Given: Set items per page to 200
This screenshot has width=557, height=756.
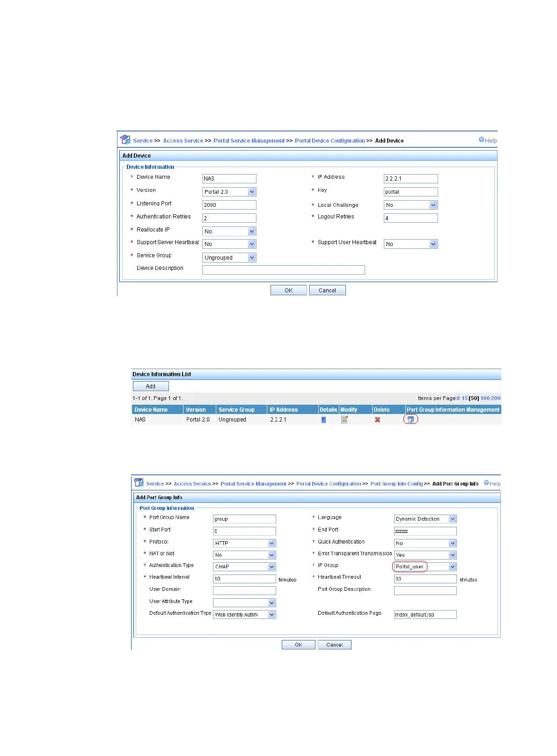Looking at the screenshot, I should pyautogui.click(x=496, y=398).
